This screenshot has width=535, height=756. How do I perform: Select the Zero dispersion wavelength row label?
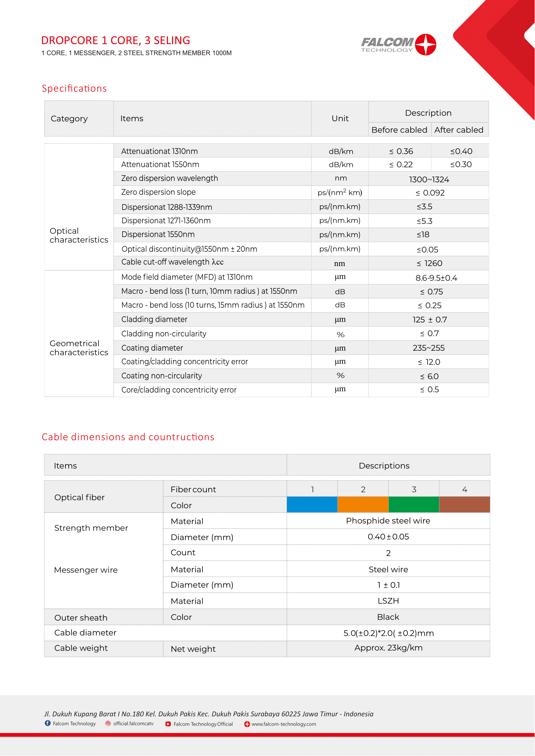pos(169,178)
